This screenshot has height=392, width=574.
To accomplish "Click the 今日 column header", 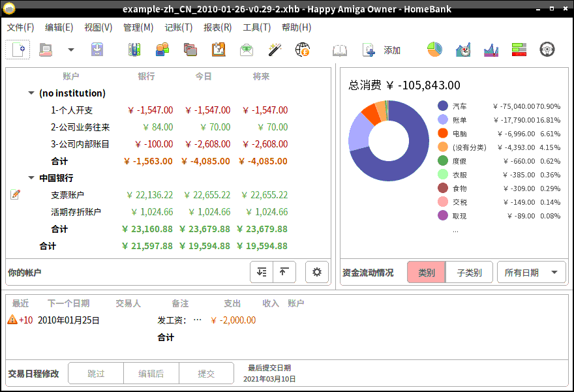I will [x=203, y=76].
